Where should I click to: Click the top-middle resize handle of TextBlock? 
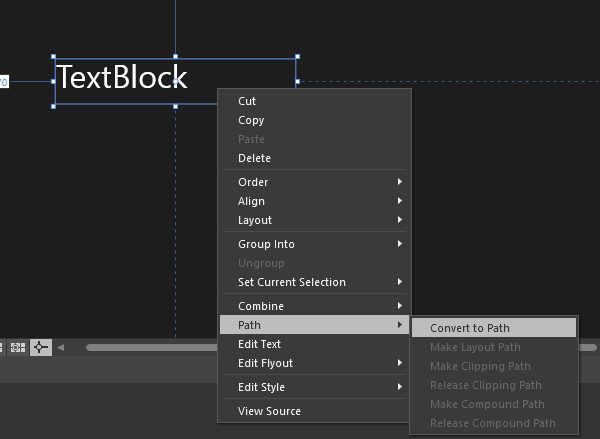(x=176, y=57)
